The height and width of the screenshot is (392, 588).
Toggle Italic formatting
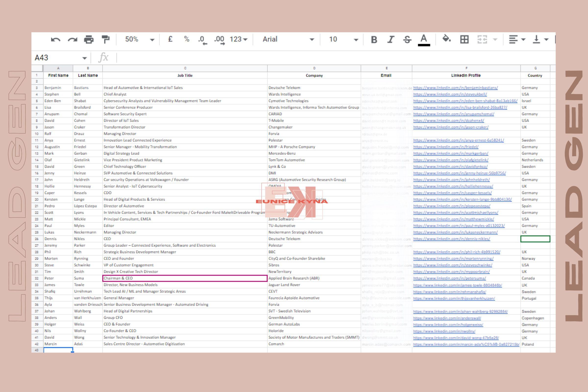[x=391, y=39]
